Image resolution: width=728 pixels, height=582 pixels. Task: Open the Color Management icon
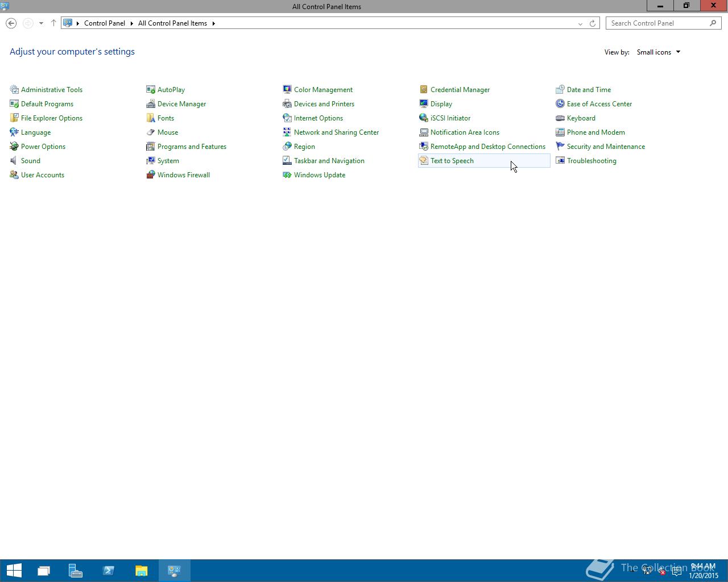287,89
